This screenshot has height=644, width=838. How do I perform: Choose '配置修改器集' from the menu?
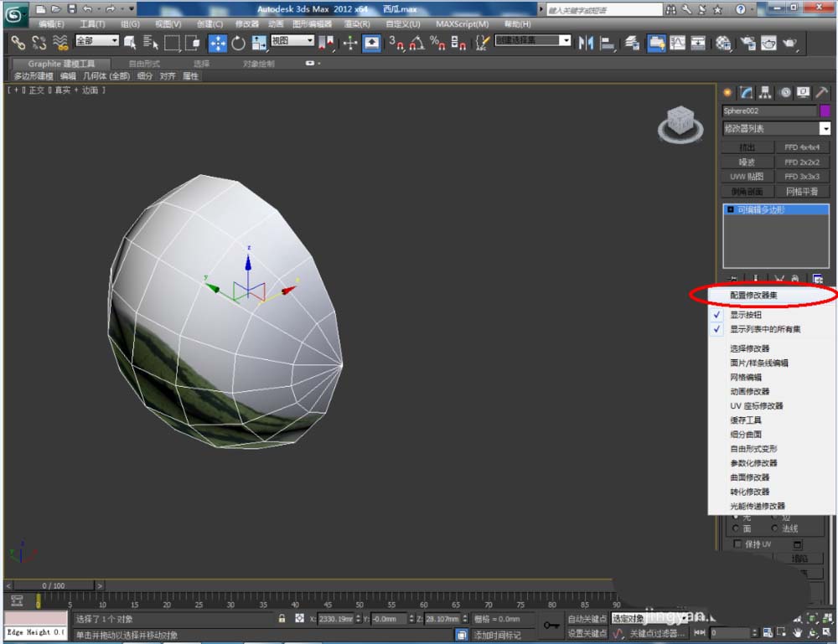pyautogui.click(x=758, y=296)
